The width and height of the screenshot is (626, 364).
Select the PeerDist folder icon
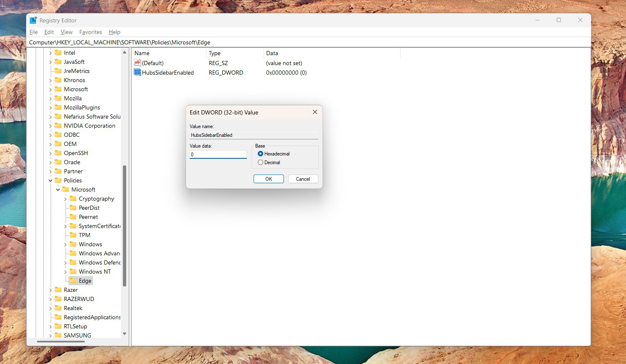pos(73,208)
